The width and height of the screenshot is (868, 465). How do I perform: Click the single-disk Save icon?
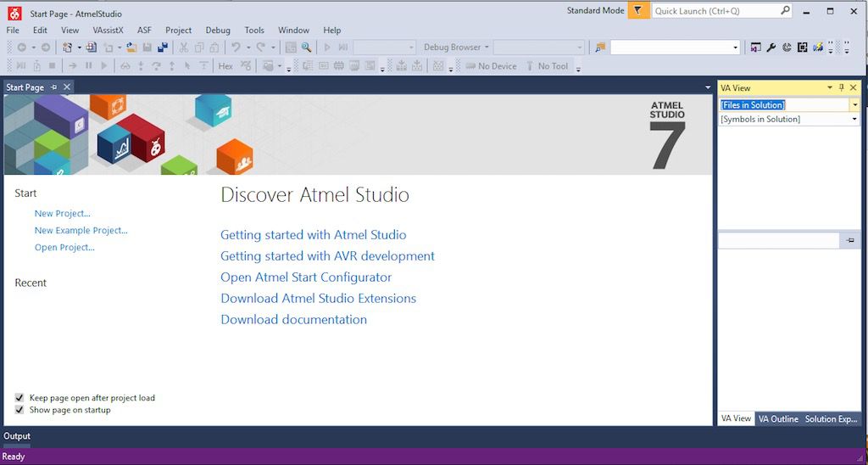[147, 48]
